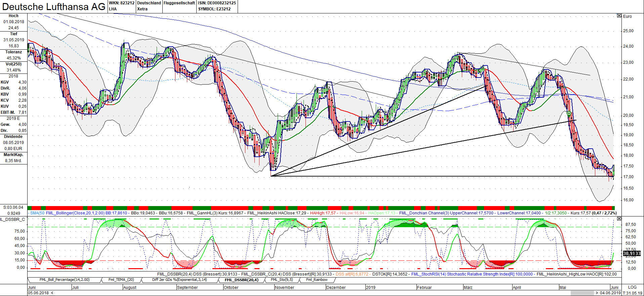Click the green dividend D marker

coord(569,113)
